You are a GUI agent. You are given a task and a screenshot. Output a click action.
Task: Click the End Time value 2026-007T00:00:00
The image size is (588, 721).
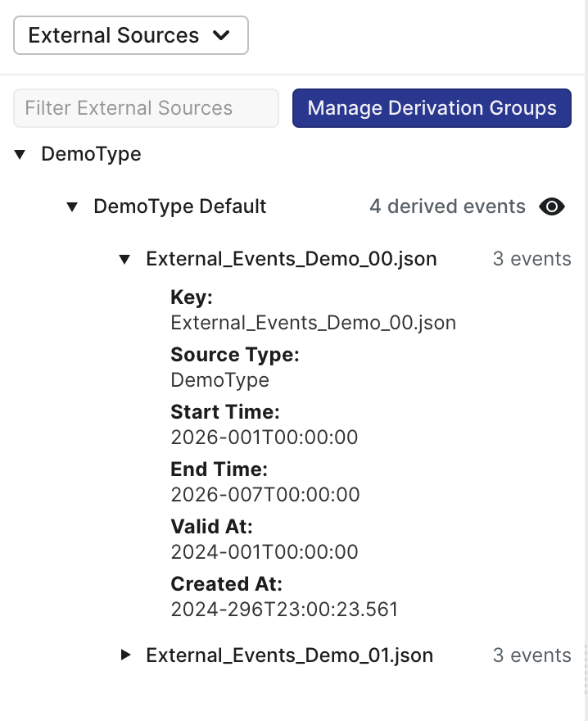coord(265,495)
